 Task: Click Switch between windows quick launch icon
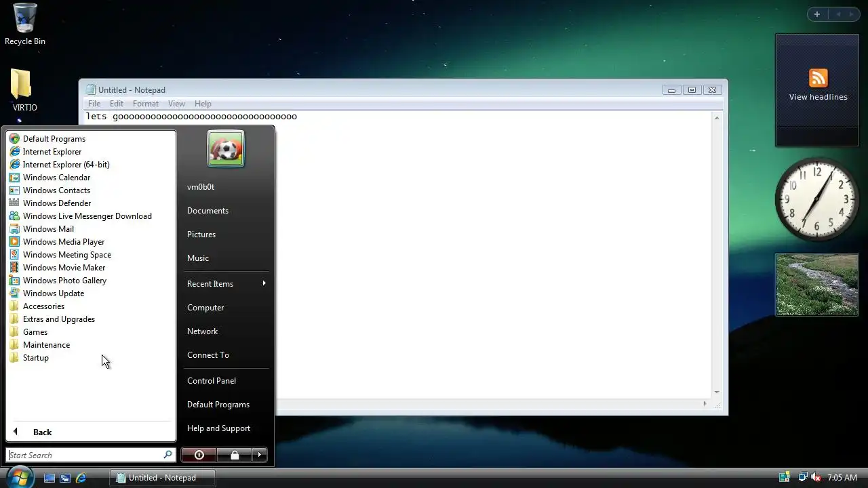pos(65,478)
